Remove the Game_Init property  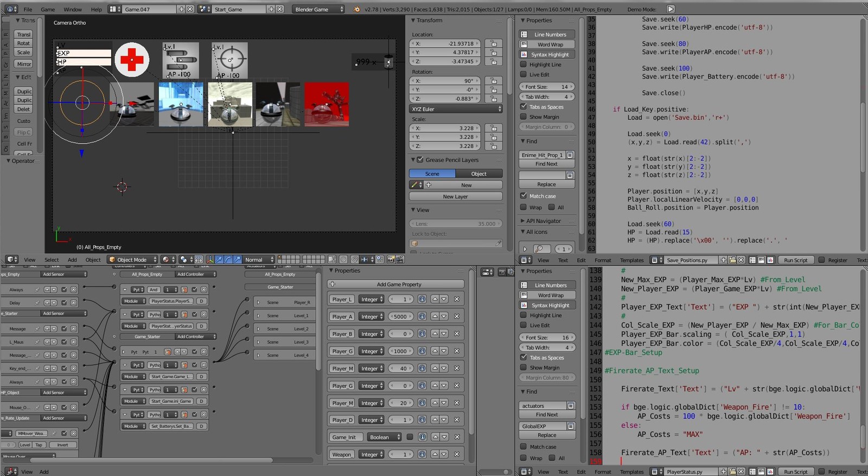(457, 437)
